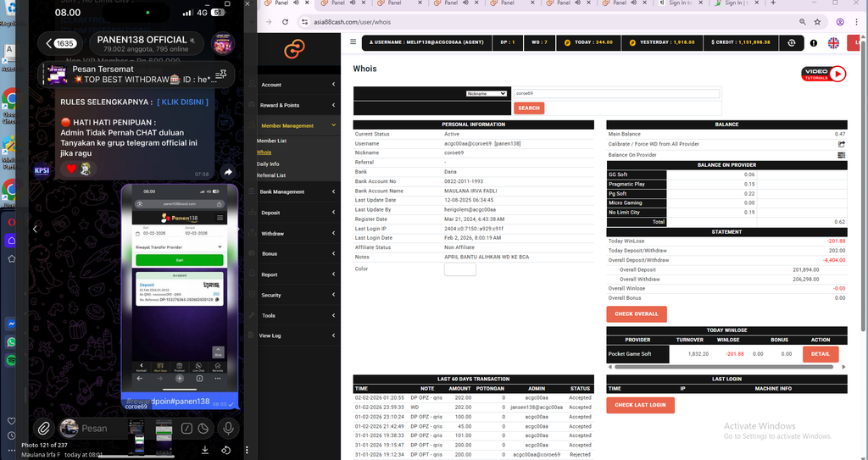Click the heart reaction on the message
This screenshot has width=868, height=460.
point(71,169)
